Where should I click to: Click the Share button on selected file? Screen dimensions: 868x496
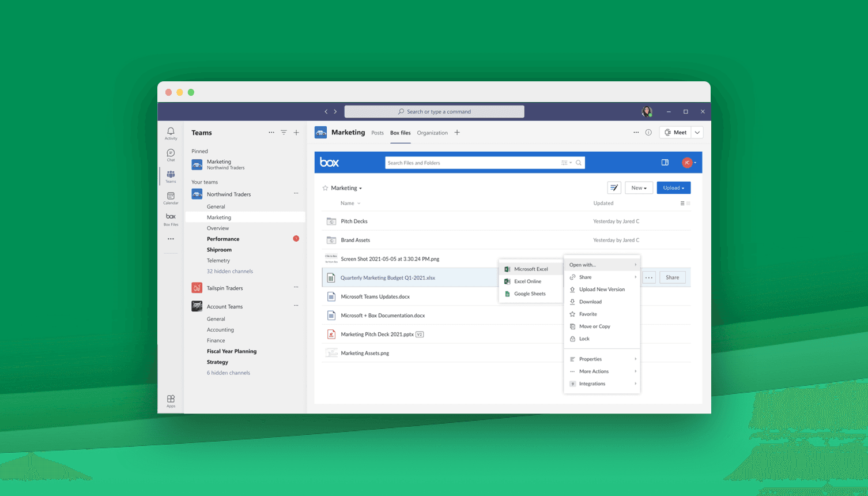[672, 277]
